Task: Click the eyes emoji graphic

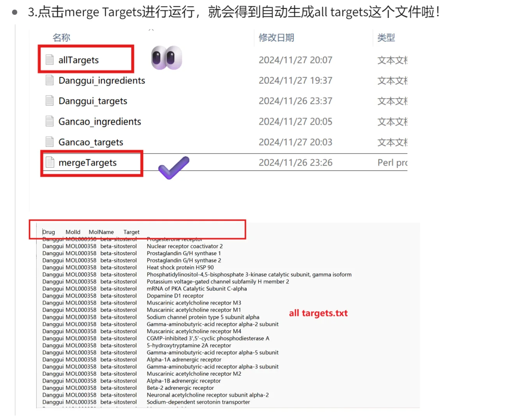Action: point(166,58)
